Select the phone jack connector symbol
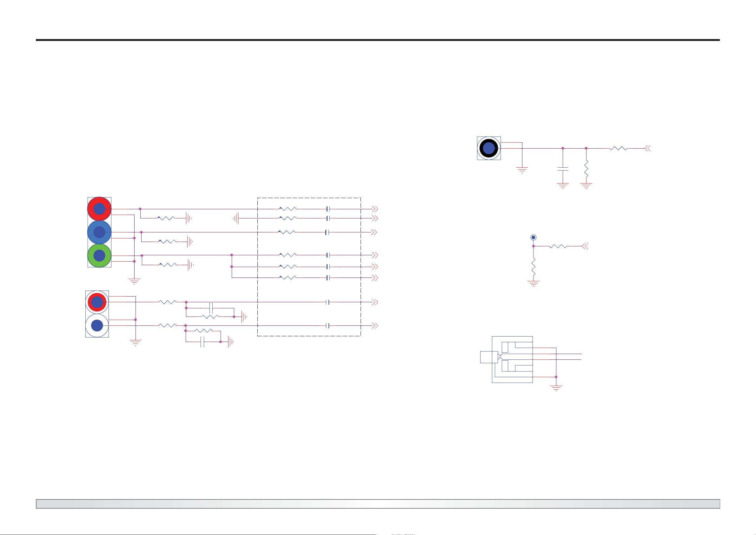The image size is (756, 535). coord(507,359)
